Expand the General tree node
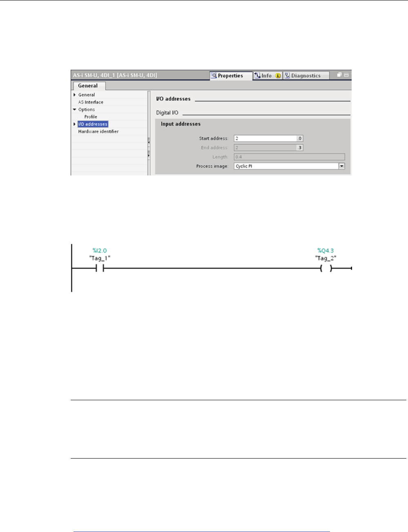Viewport: 408px width, 532px height. (74, 95)
